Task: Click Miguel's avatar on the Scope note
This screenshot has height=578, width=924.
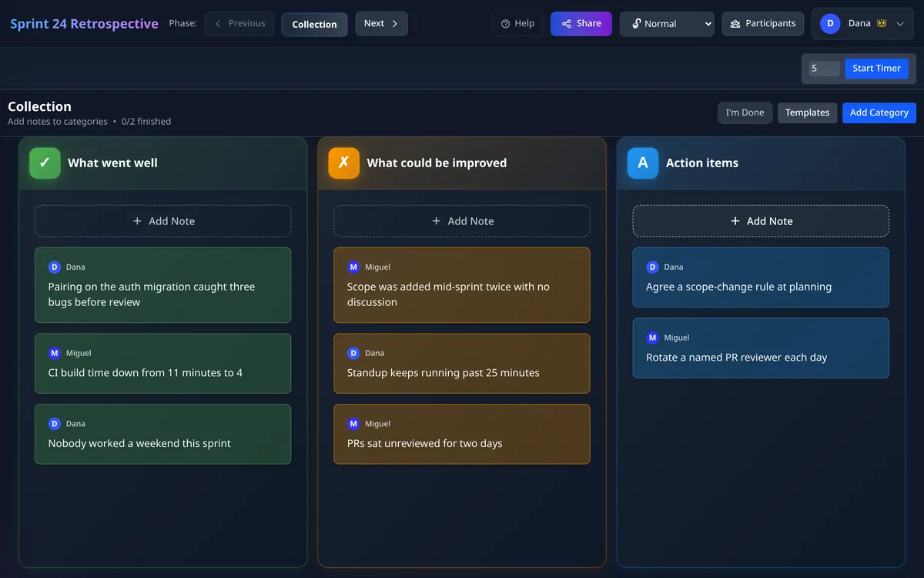Action: click(353, 267)
